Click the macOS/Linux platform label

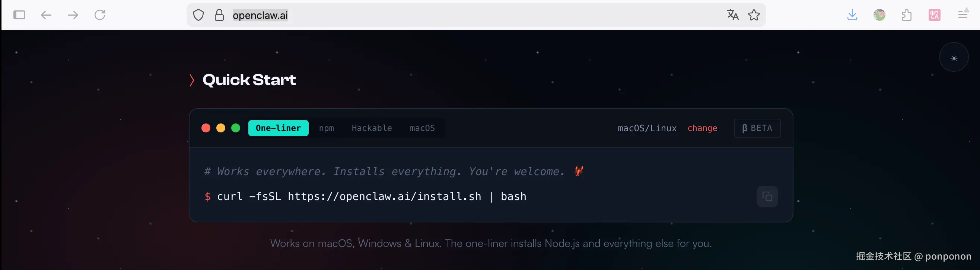point(647,128)
